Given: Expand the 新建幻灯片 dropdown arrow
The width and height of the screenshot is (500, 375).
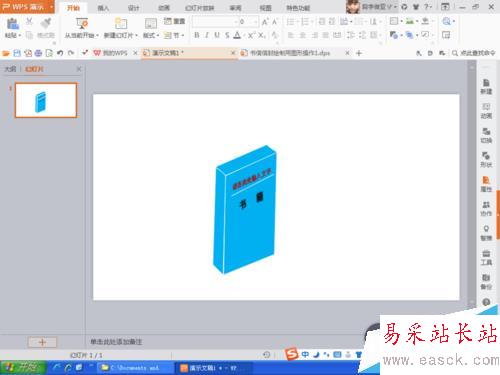Looking at the screenshot, I should [136, 35].
